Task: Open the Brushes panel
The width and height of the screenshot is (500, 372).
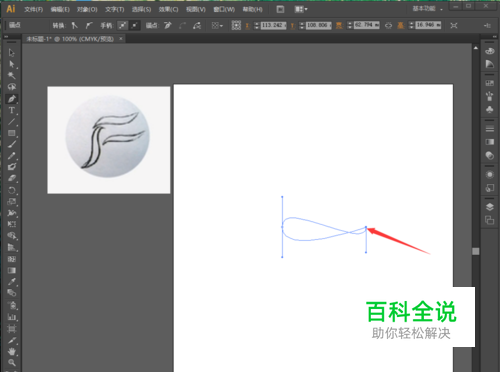Action: 490,96
